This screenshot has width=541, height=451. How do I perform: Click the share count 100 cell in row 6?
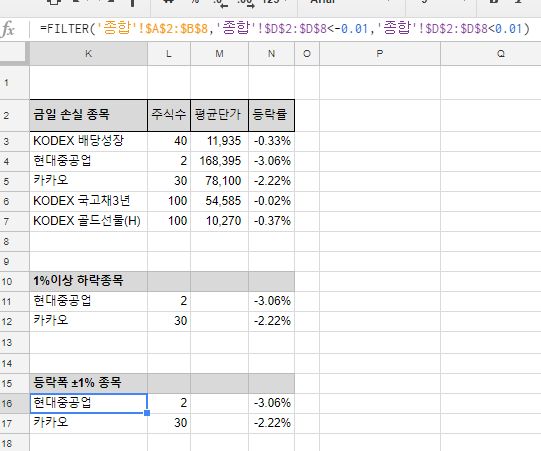pyautogui.click(x=169, y=201)
